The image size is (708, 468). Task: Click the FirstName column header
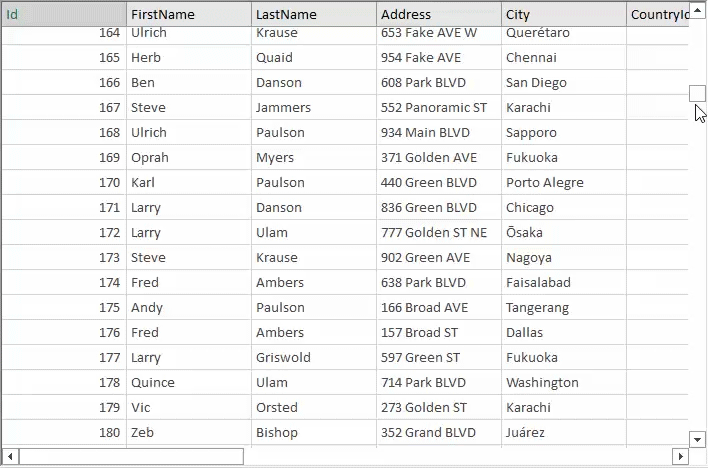[x=189, y=14]
